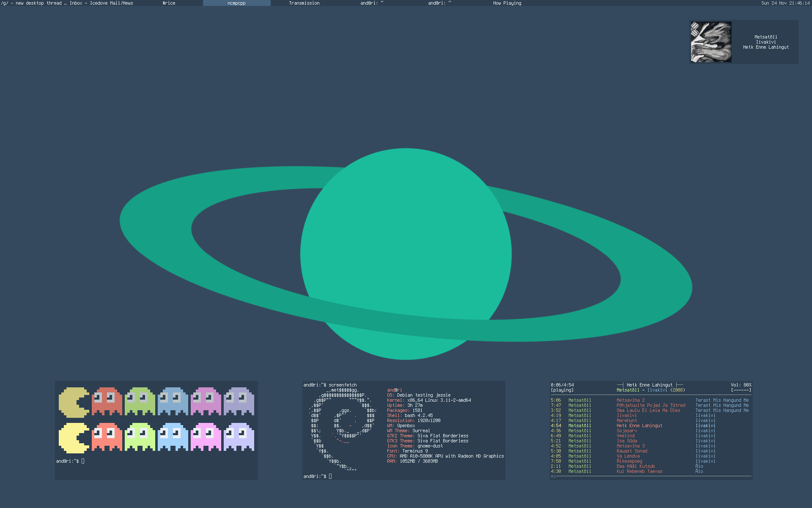Switch to the #rice taskbar entry
This screenshot has height=508, width=812.
[x=169, y=3]
